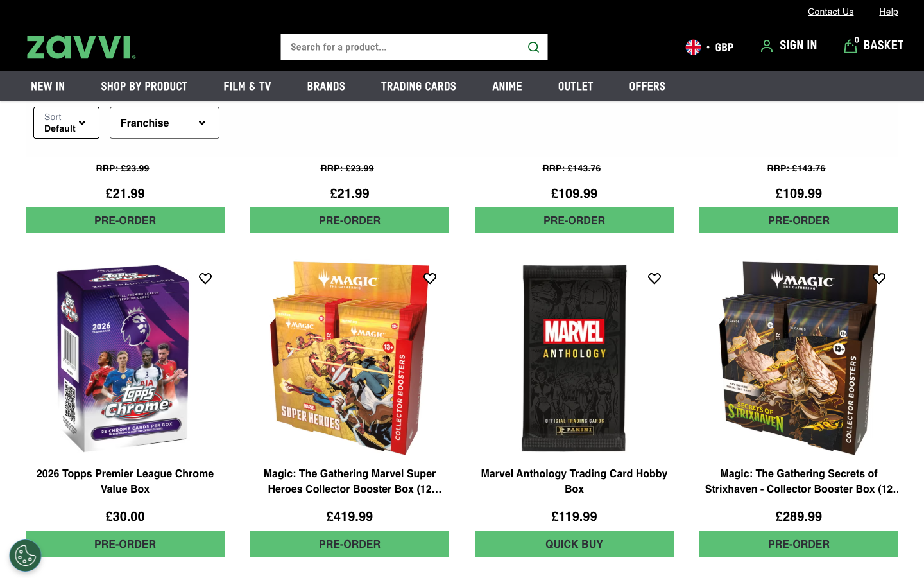Click Quick Buy on Marvel Anthology Hobby Box
Image resolution: width=924 pixels, height=578 pixels.
[574, 543]
